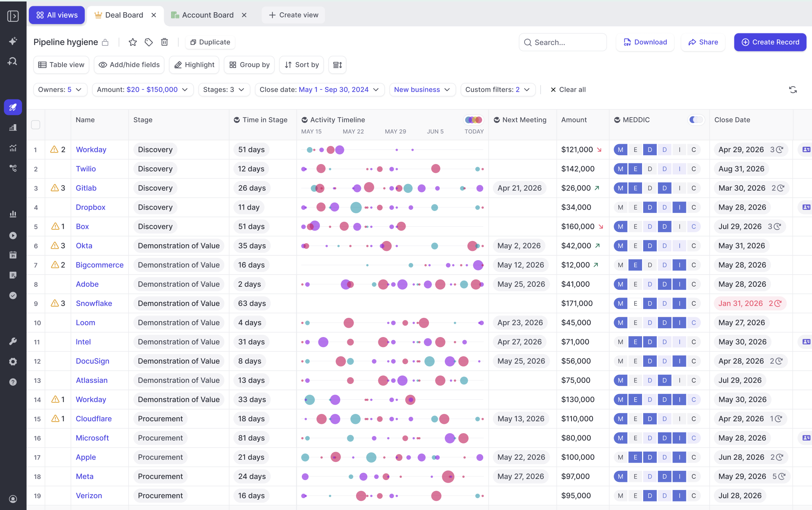Open the Bigcommerce deal link
Image resolution: width=812 pixels, height=510 pixels.
click(x=100, y=265)
